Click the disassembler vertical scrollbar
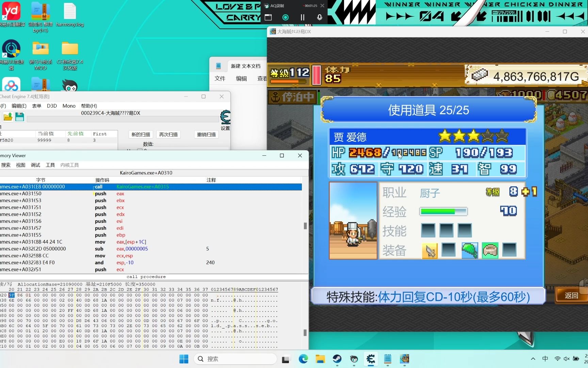Screen dimensions: 588x368 (305, 226)
